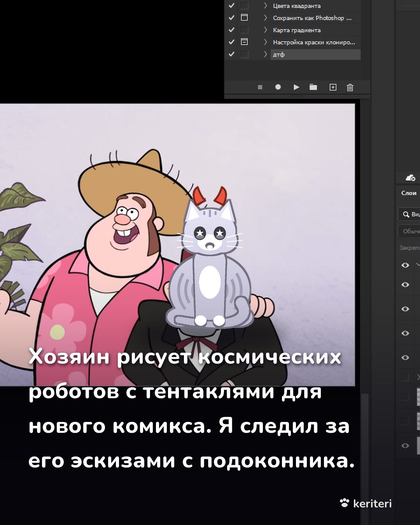The image size is (420, 525).
Task: Expand the дтф action
Action: point(266,54)
